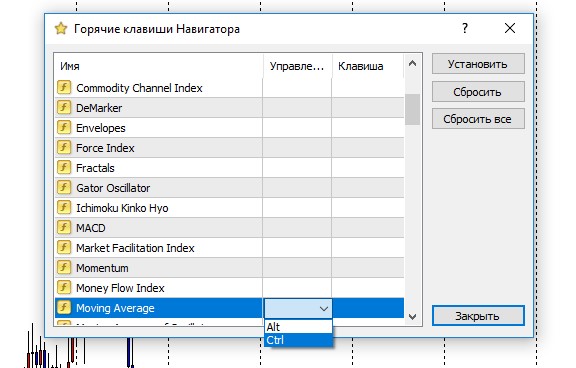Image resolution: width=576 pixels, height=368 pixels.
Task: Click the Moving Average indicator icon
Action: (64, 308)
